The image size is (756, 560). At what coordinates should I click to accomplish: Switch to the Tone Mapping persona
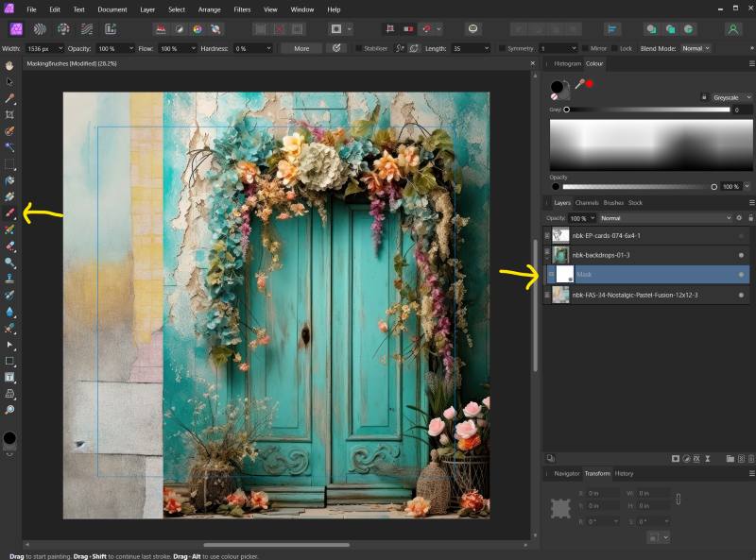pos(87,29)
